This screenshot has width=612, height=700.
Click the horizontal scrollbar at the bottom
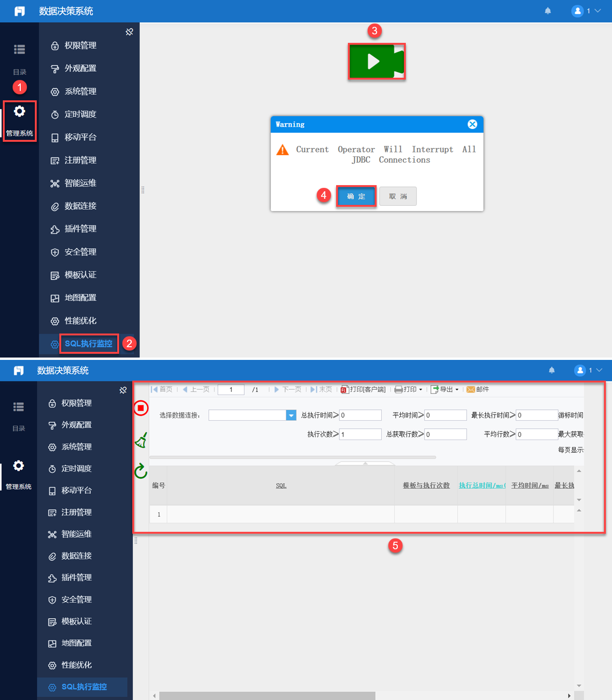point(267,696)
